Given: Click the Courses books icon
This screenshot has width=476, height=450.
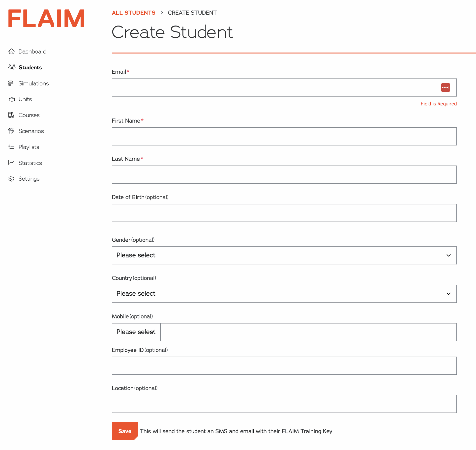Looking at the screenshot, I should (11, 115).
